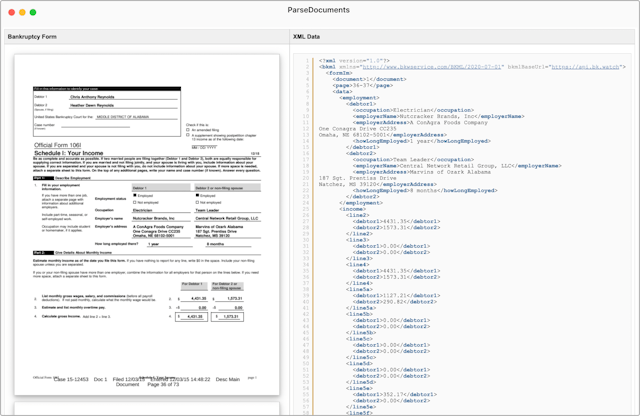Screen dimensions: 640x416
Task: Open the bkmlBaseUrl https://api.bk.watch link
Action: 586,67
